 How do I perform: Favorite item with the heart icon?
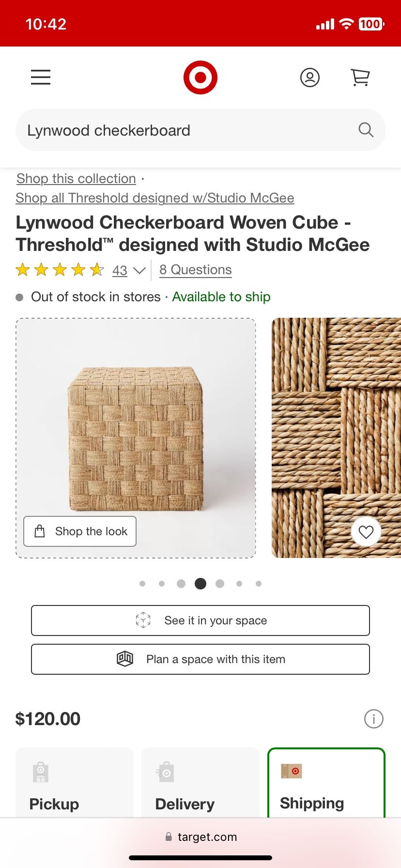(x=366, y=532)
